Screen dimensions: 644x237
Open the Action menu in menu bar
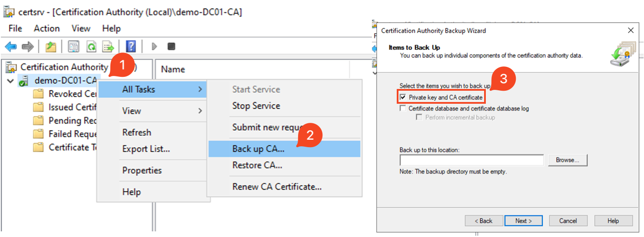coord(46,29)
